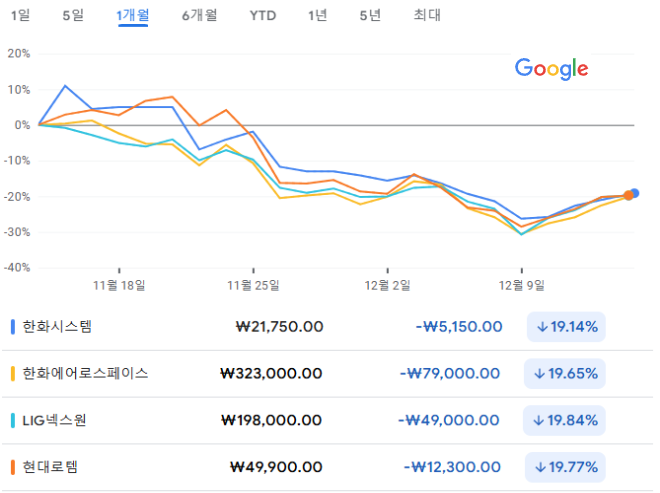Click the ↓19.65% change badge
The height and width of the screenshot is (493, 660).
pos(565,373)
